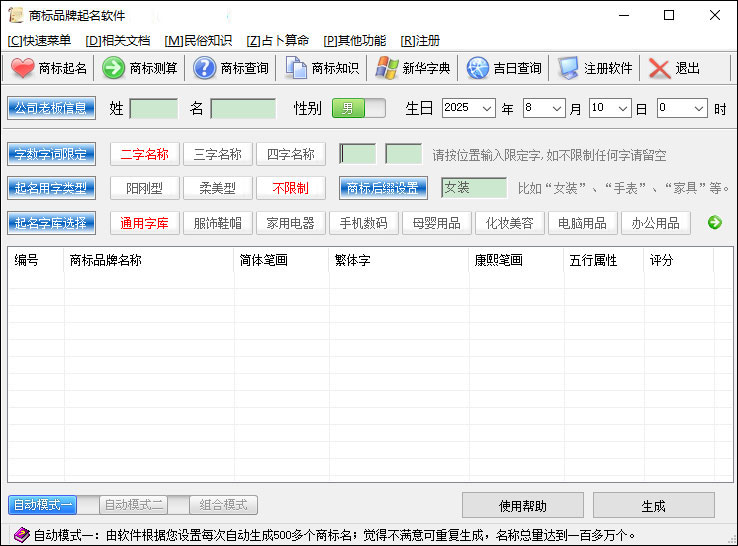The height and width of the screenshot is (546, 738).
Task: Click the green arrow next to 办公用品
Action: pos(715,223)
